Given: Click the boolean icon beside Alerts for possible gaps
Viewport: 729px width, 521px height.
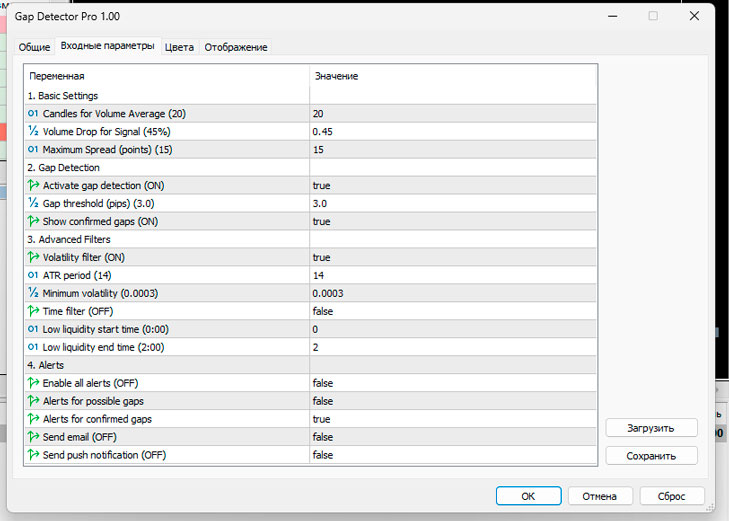Looking at the screenshot, I should (33, 401).
